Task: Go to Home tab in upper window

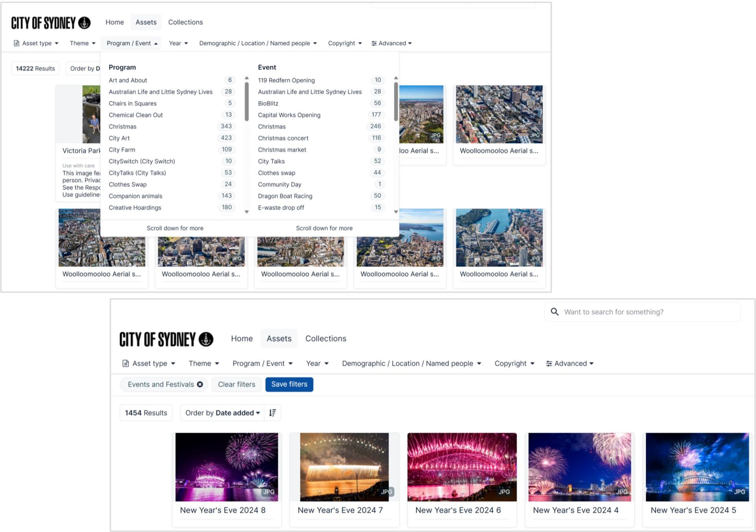Action: [x=115, y=22]
